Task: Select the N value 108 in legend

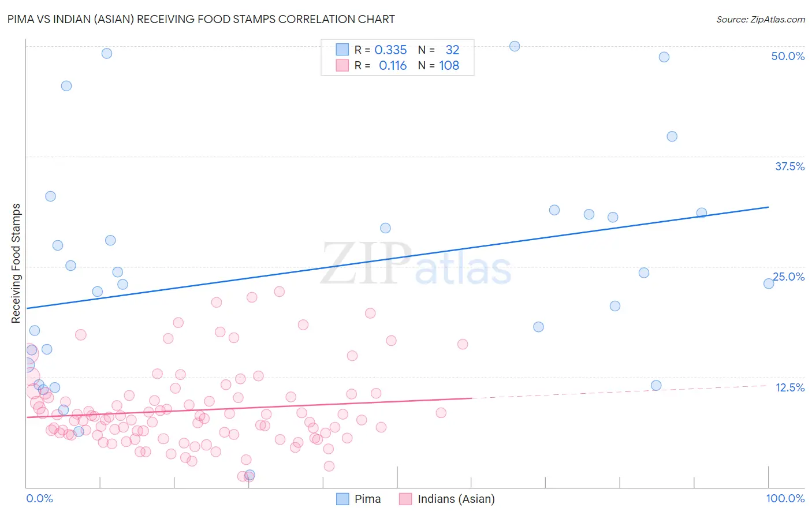Action: (x=449, y=65)
